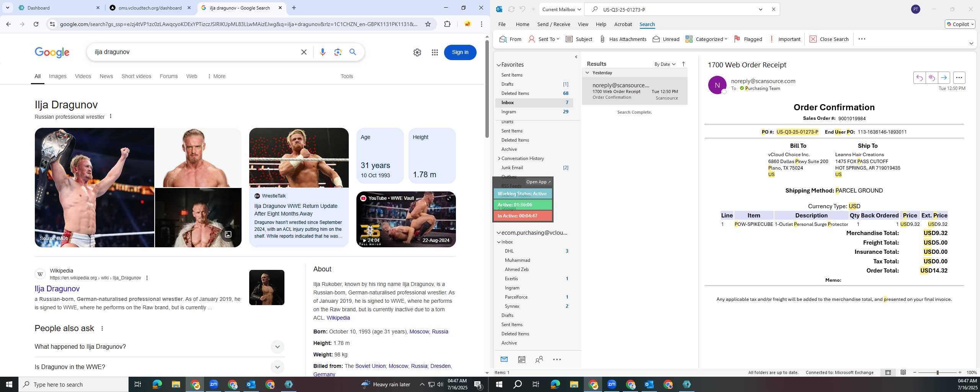This screenshot has width=980, height=392.
Task: Collapse ecom.purchasing account folders
Action: (499, 233)
